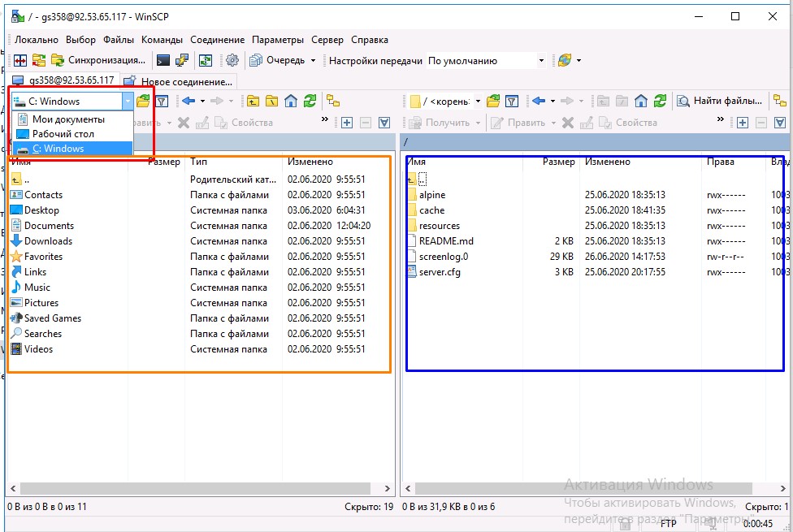Go to the local home directory

290,102
